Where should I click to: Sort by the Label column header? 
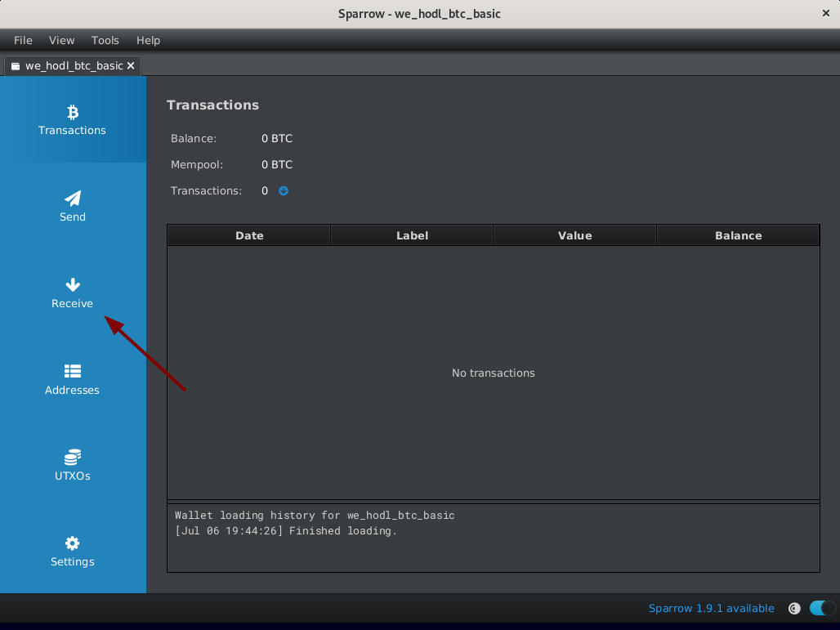click(x=412, y=235)
